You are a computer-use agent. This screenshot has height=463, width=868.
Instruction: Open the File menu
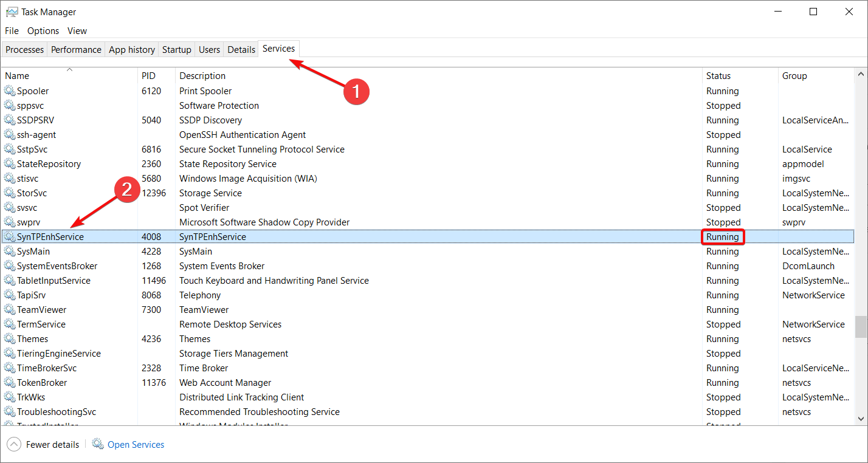[12, 31]
